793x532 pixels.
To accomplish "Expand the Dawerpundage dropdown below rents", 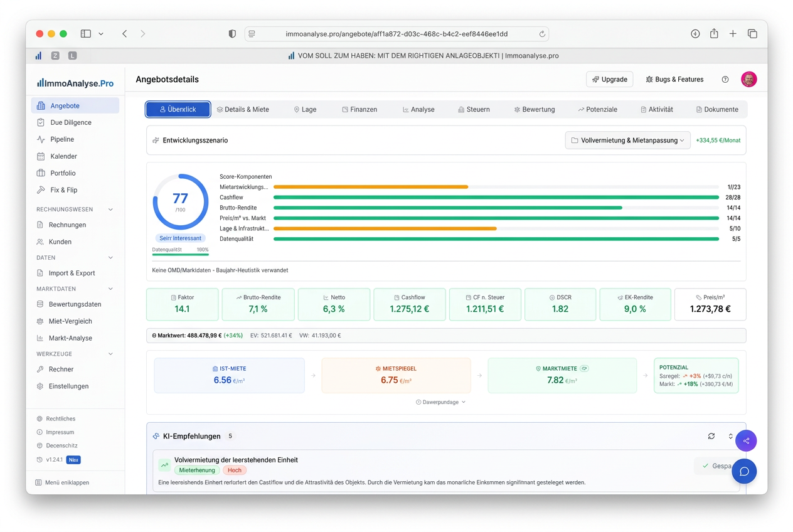I will pyautogui.click(x=440, y=402).
